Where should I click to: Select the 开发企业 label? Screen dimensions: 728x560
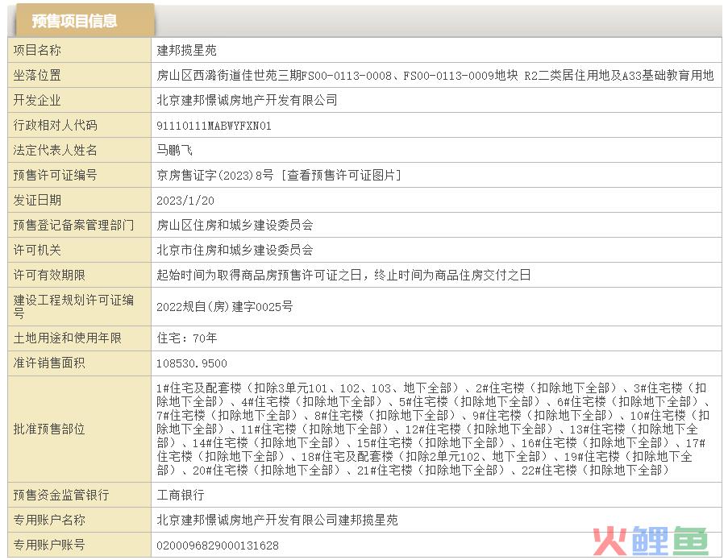(37, 100)
